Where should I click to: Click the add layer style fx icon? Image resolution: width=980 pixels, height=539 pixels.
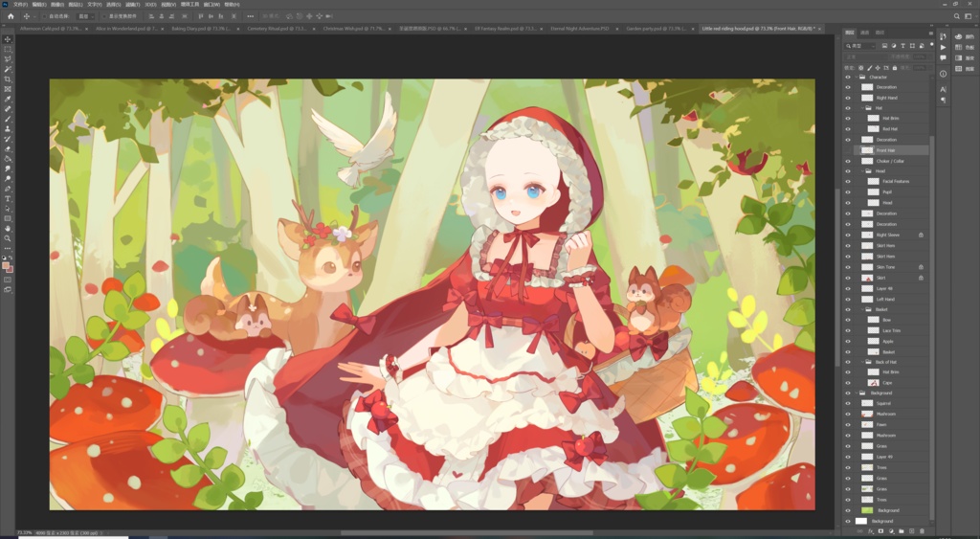871,531
